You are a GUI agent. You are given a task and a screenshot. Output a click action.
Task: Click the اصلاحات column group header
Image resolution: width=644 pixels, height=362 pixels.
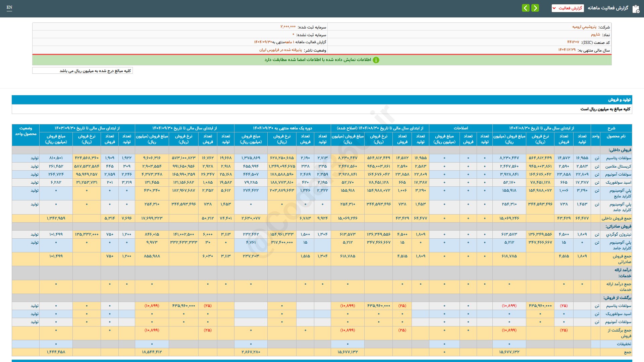pos(461,128)
